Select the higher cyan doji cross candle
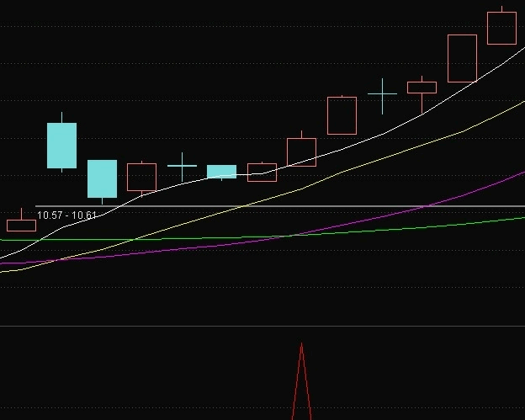 (382, 93)
